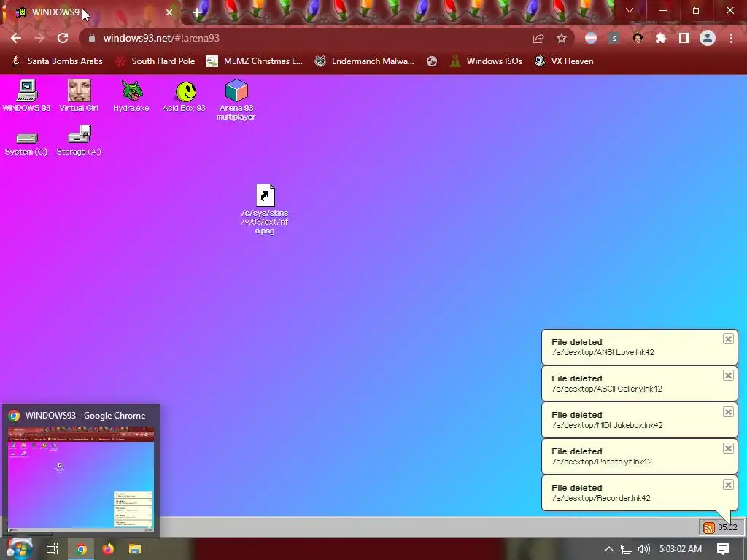Open the volume speaker tray icon
Screen dimensions: 747x560
[644, 549]
